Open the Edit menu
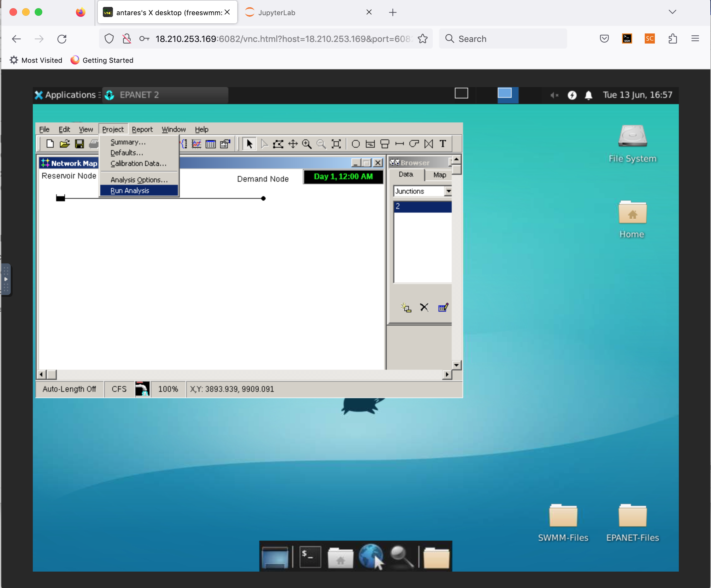Viewport: 711px width, 588px height. [x=64, y=129]
